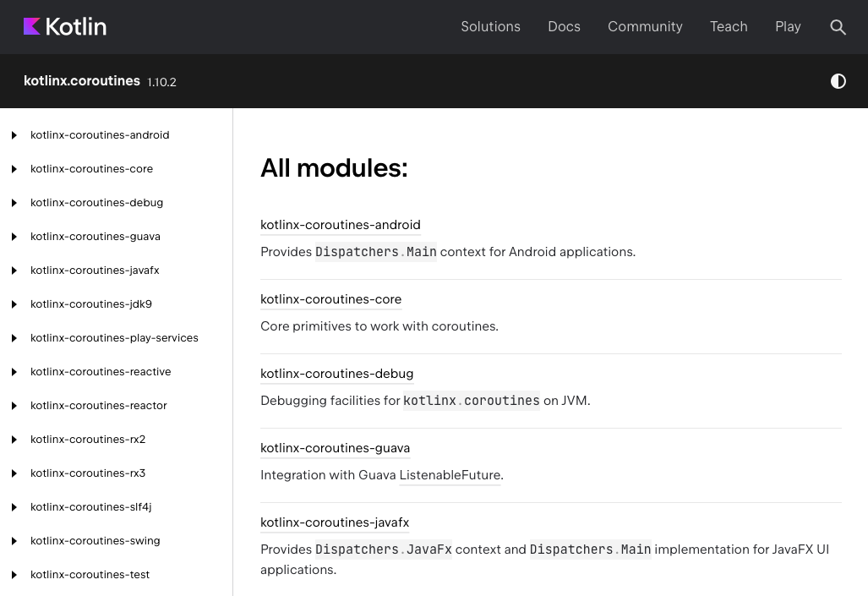Select kotlinx-coroutines-swing in sidebar
This screenshot has height=596, width=868.
(x=95, y=541)
